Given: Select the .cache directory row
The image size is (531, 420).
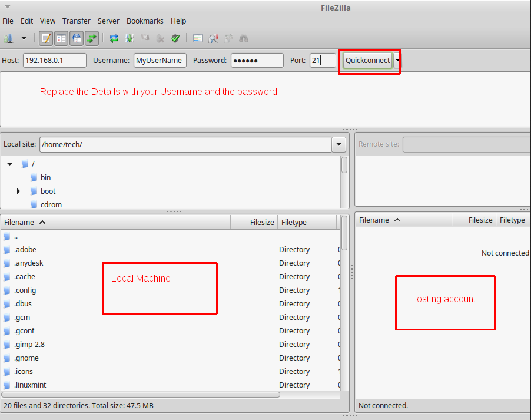Looking at the screenshot, I should [x=170, y=277].
